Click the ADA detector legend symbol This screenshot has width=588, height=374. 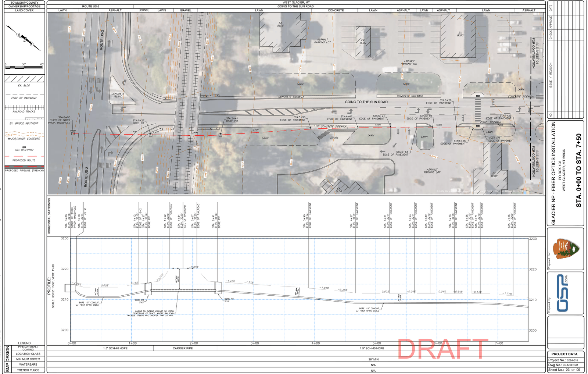[24, 147]
